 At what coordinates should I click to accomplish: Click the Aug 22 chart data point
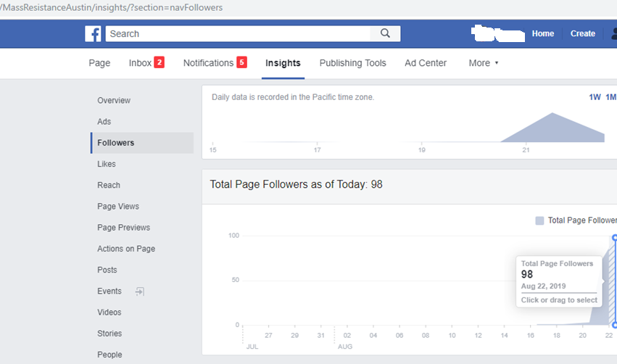pos(614,238)
